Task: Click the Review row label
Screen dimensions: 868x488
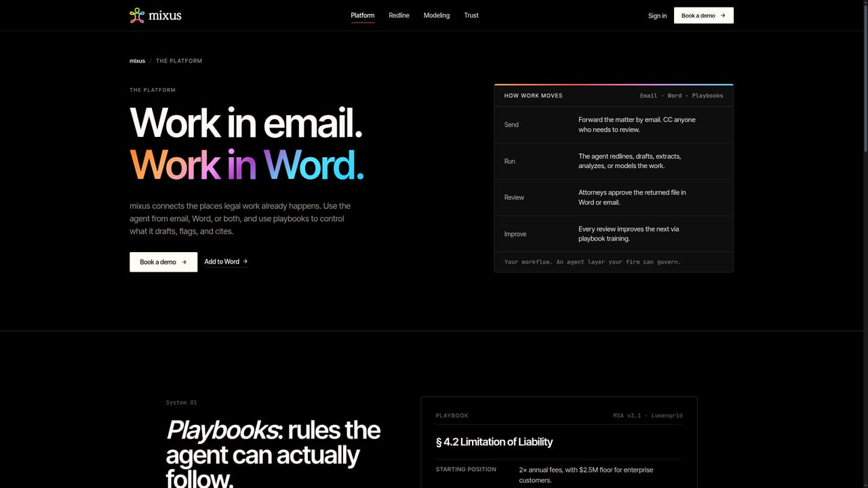Action: tap(514, 197)
